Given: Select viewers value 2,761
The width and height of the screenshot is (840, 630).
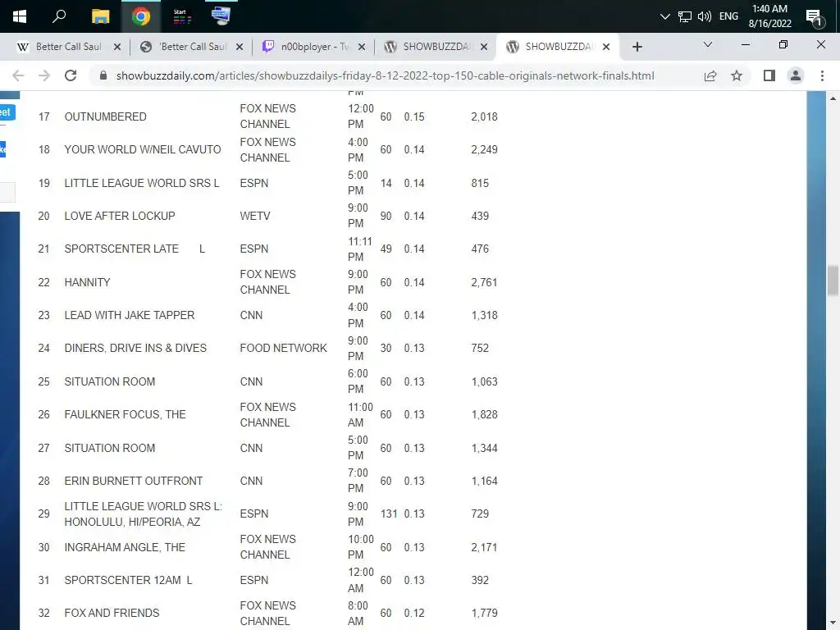Looking at the screenshot, I should pos(484,282).
